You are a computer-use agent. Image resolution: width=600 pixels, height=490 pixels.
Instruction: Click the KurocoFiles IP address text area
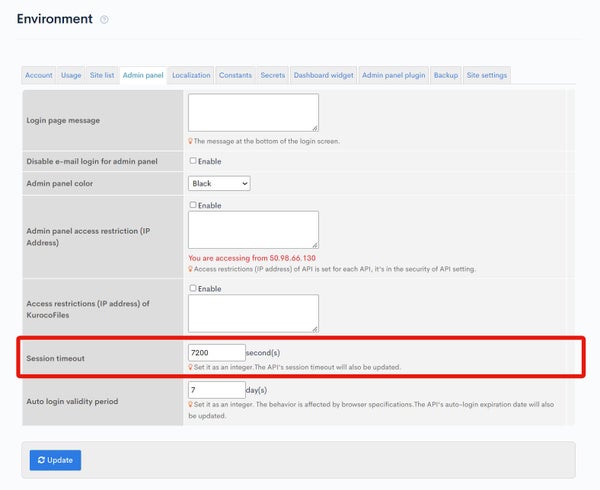click(253, 313)
